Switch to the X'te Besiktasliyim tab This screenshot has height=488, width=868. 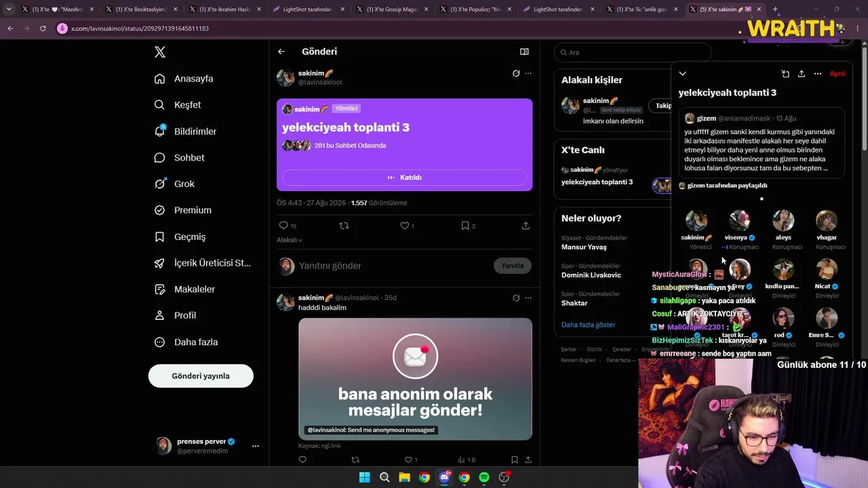(140, 9)
